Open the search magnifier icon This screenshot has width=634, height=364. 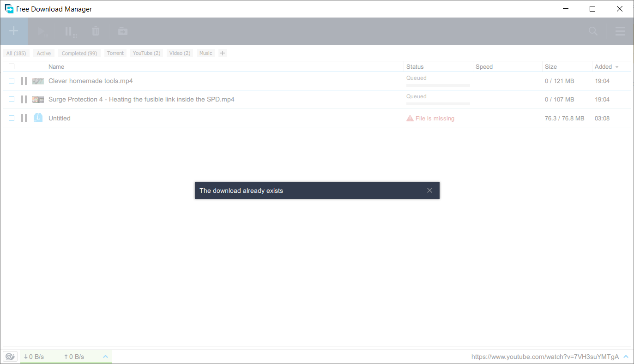[x=593, y=31]
